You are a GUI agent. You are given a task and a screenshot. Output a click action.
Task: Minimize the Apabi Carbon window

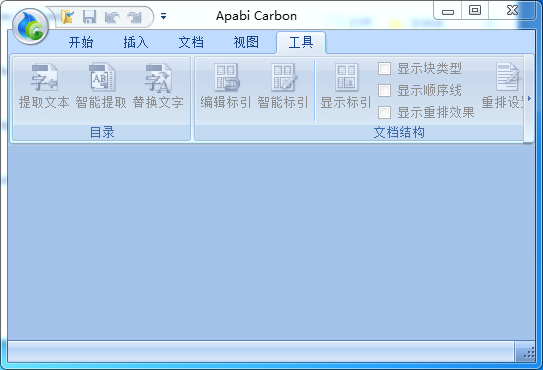click(x=448, y=10)
